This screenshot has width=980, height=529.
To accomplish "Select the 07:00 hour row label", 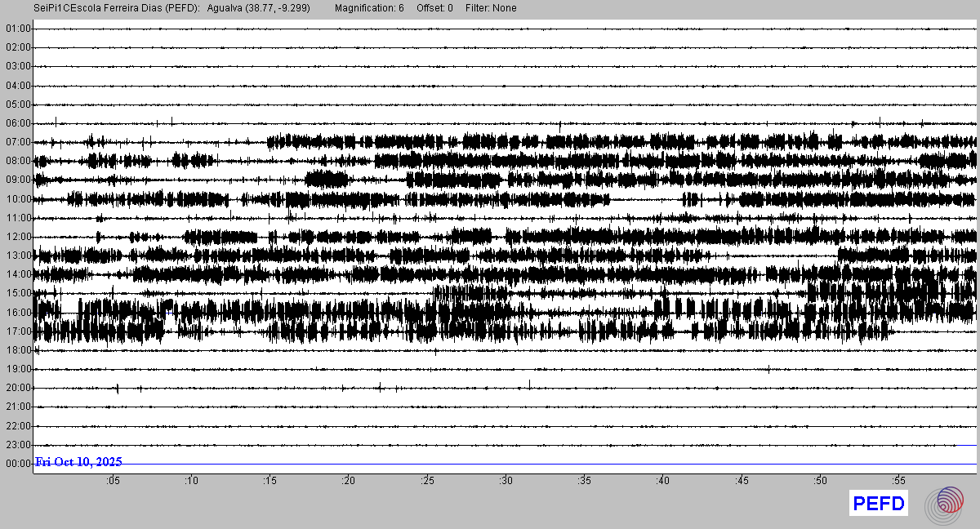I will click(17, 142).
